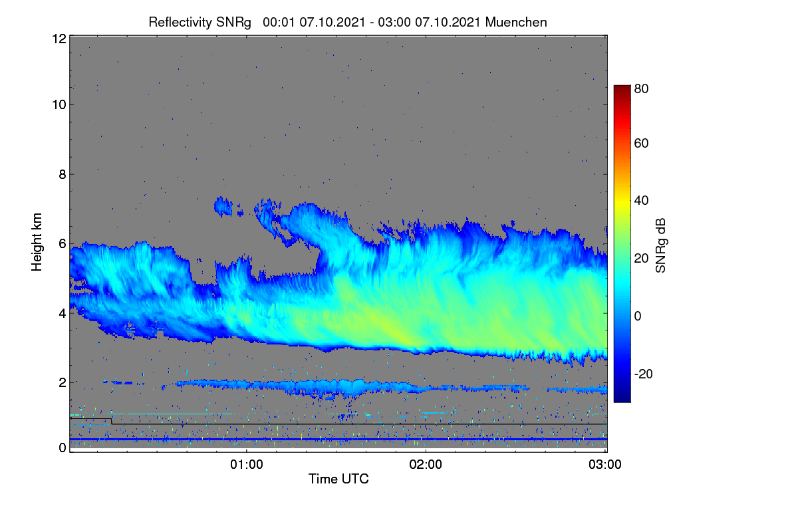This screenshot has width=798, height=532.
Task: Click the isolated cloud fragment above 7 km
Action: point(225,207)
